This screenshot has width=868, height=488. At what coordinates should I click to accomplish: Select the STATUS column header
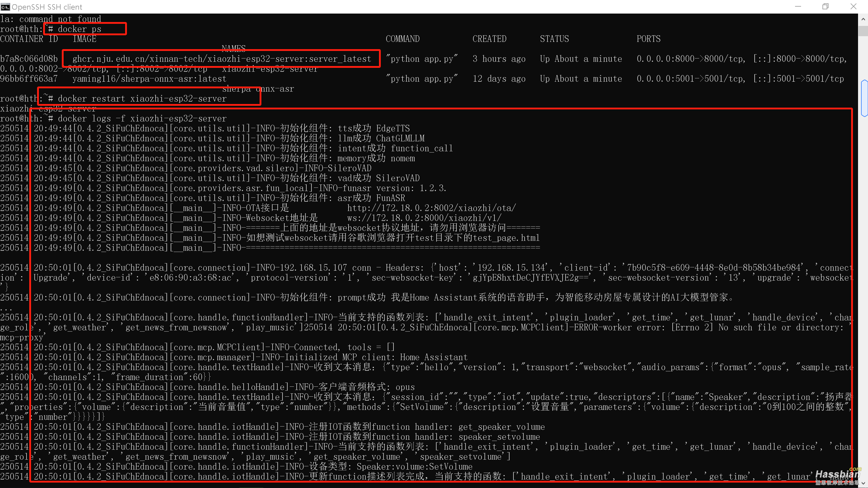[x=554, y=39]
